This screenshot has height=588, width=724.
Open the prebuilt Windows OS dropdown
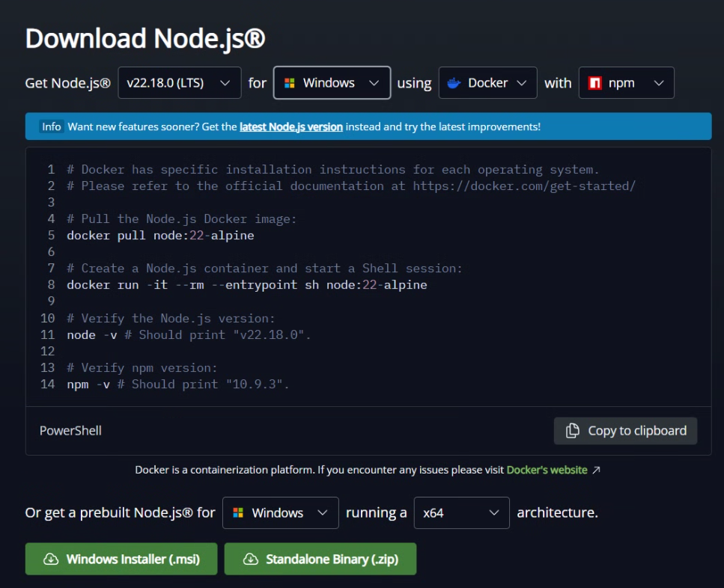click(280, 513)
